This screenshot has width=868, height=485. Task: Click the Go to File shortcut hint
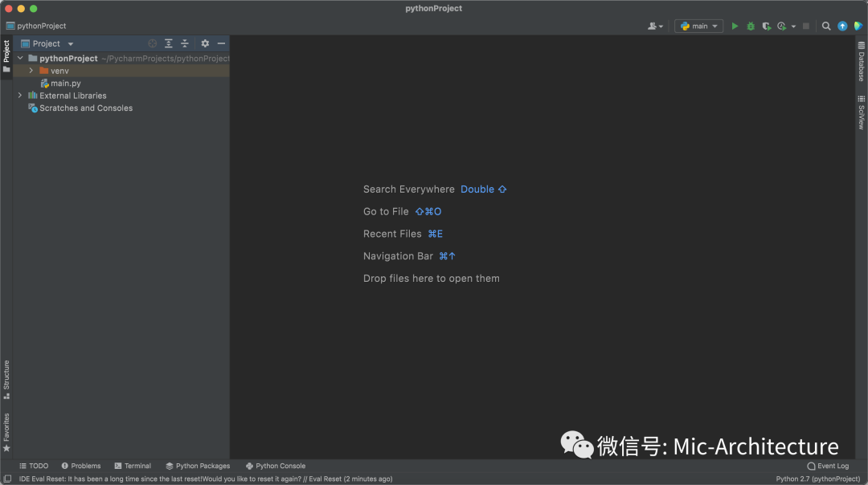pos(402,212)
